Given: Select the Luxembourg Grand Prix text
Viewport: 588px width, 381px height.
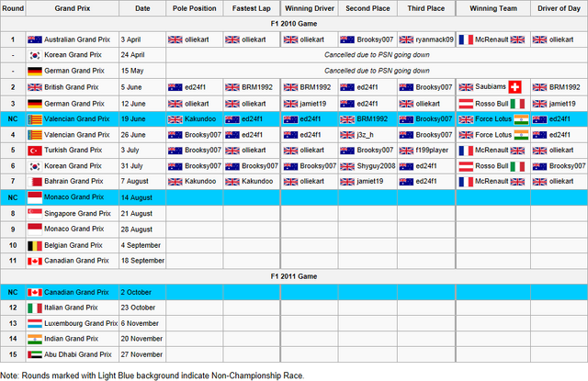Looking at the screenshot, I should (x=81, y=323).
